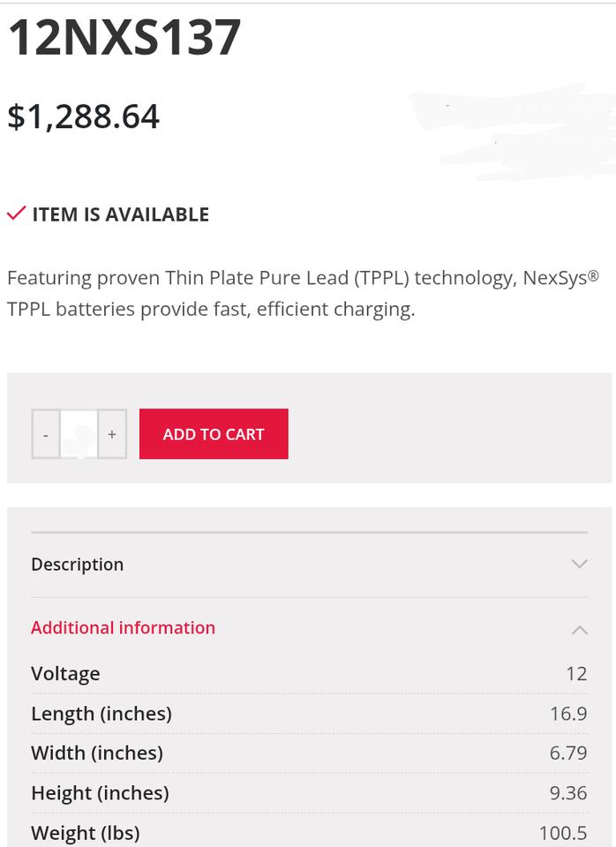Expand the Description chevron arrow
The height and width of the screenshot is (847, 616).
(x=579, y=564)
